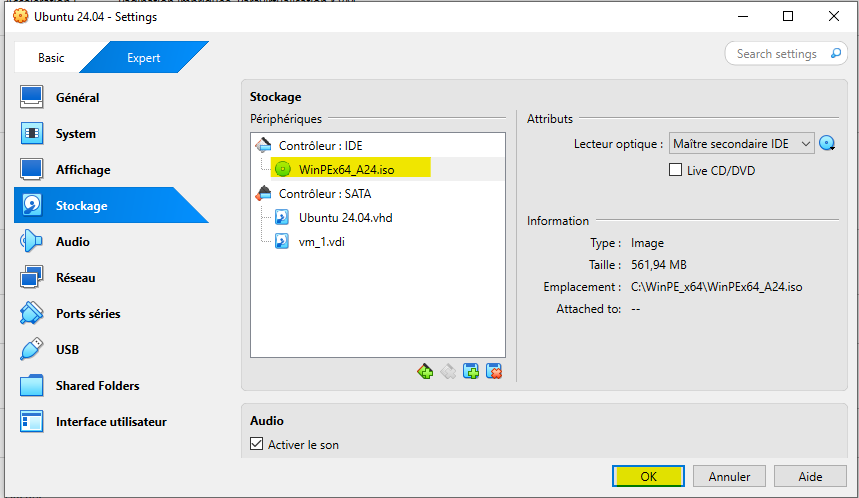Viewport: 859px width, 498px height.
Task: Open the USB settings section
Action: (67, 350)
